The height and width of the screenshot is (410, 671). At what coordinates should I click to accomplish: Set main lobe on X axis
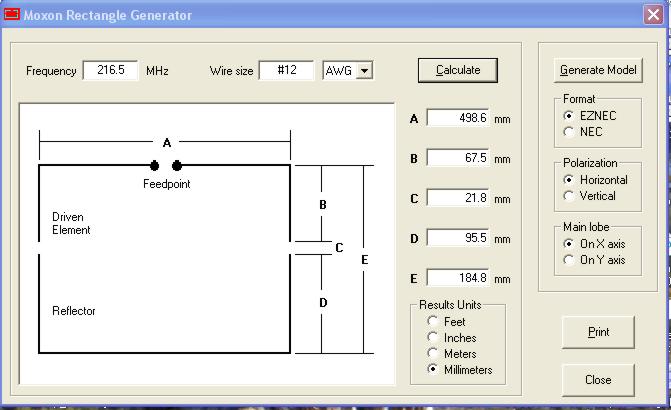tap(570, 244)
